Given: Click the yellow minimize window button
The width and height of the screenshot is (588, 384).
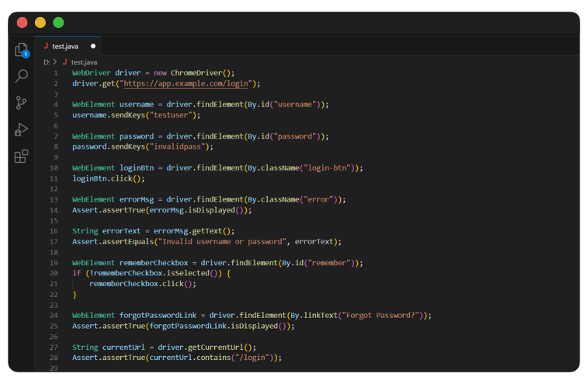Looking at the screenshot, I should [x=40, y=22].
